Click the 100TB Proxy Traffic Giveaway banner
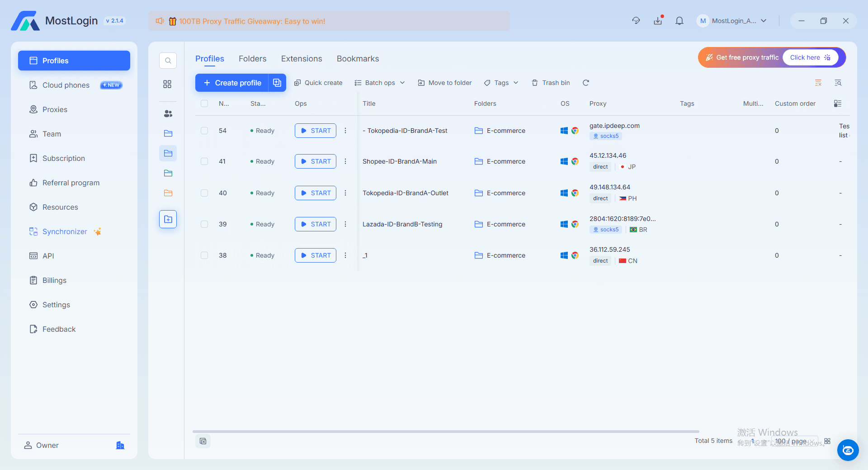 tap(329, 21)
